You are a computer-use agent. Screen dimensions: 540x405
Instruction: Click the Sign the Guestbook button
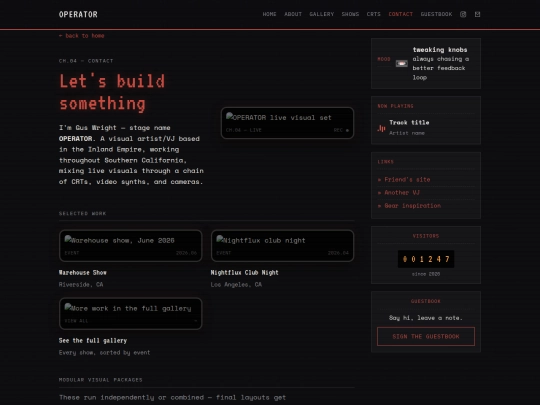[426, 336]
